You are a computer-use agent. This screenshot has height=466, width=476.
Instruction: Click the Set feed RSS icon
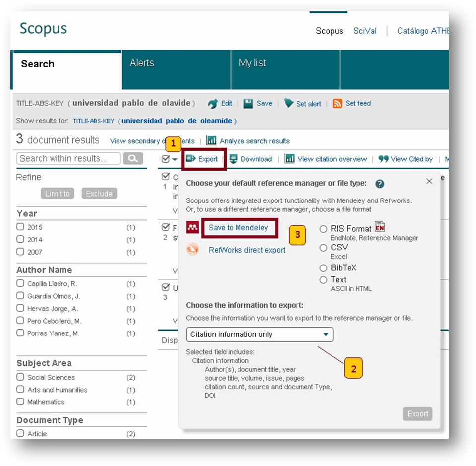tap(337, 103)
